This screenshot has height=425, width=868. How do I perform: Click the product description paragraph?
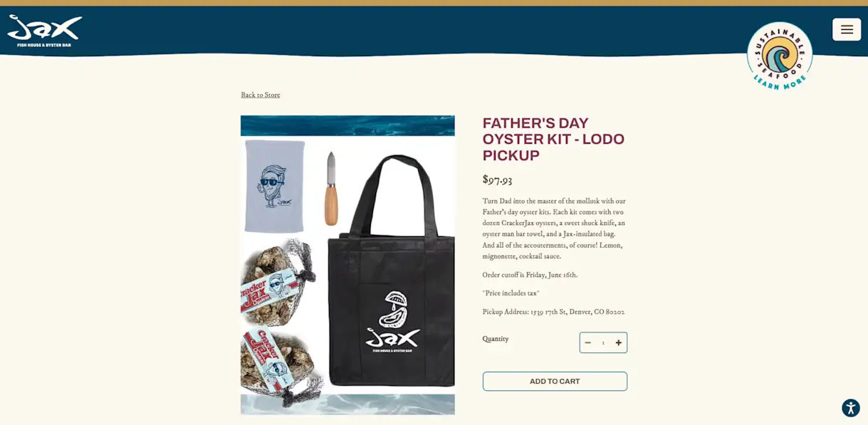tap(554, 229)
